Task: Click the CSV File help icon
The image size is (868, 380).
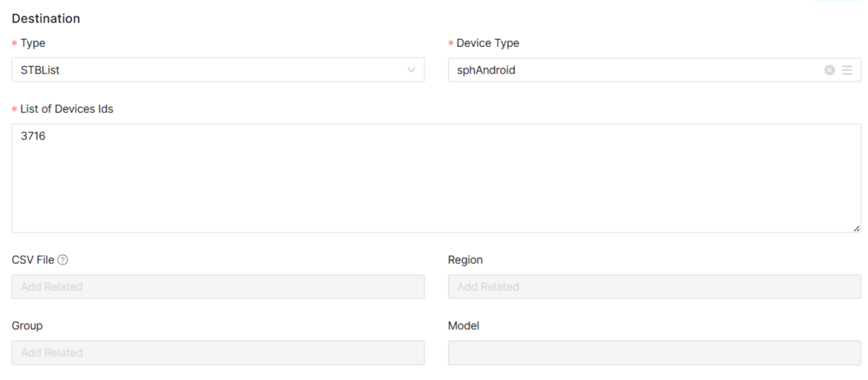Action: [62, 259]
